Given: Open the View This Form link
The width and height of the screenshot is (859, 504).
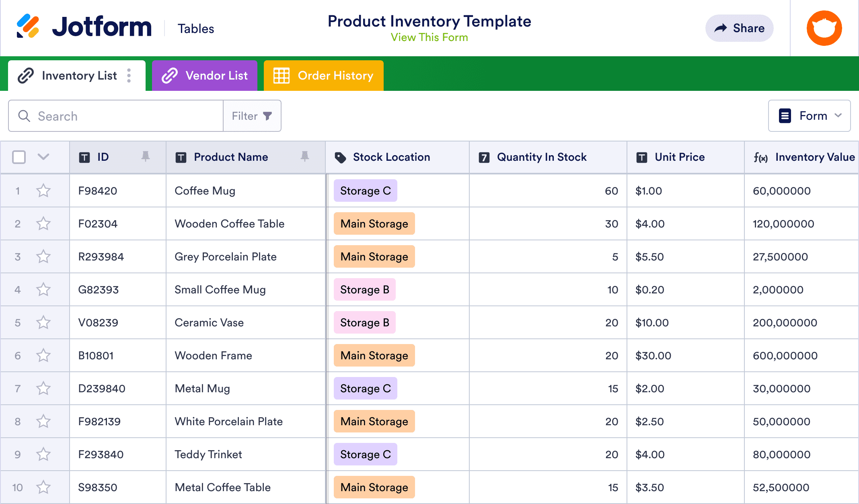Looking at the screenshot, I should [429, 37].
